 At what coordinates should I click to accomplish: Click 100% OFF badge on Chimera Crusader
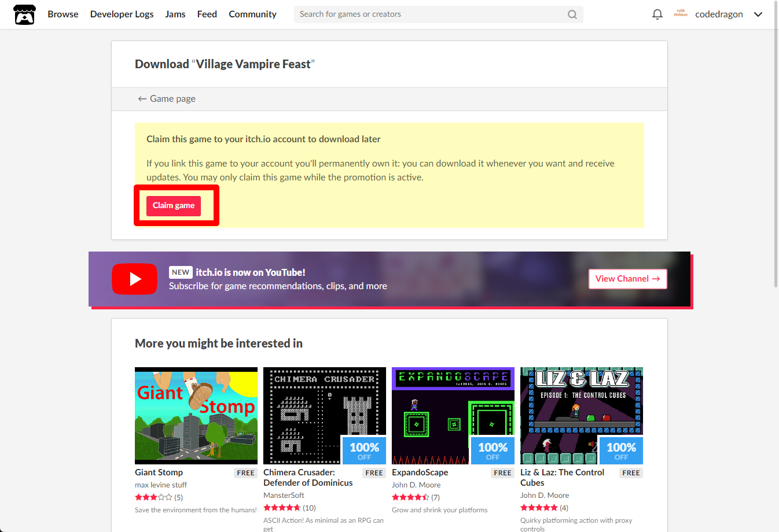click(364, 450)
